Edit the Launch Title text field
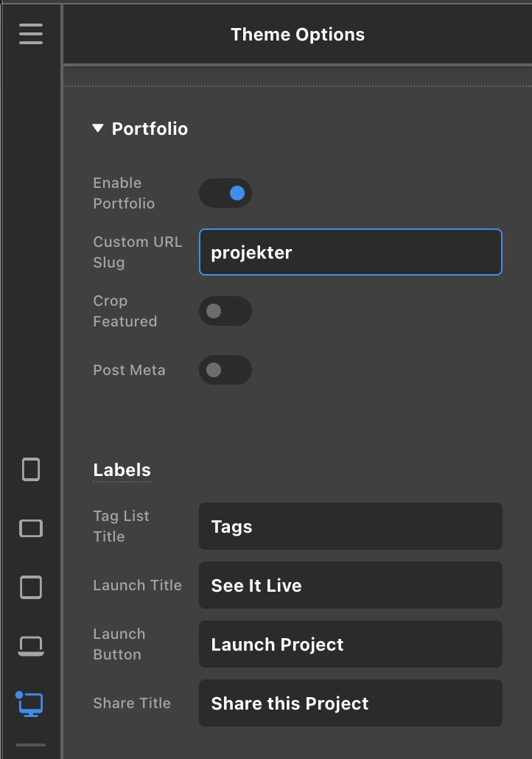The height and width of the screenshot is (759, 532). coord(351,585)
